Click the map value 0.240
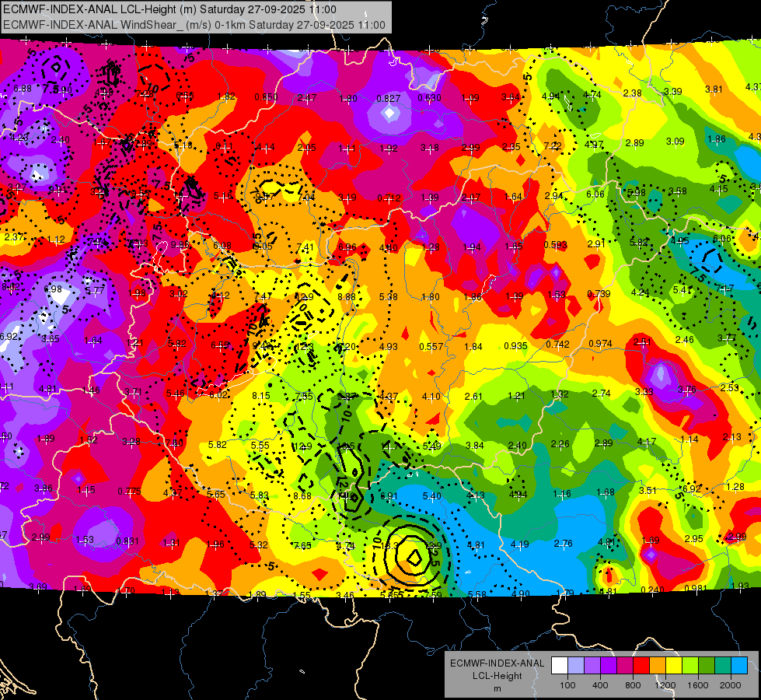The width and height of the screenshot is (761, 700). coord(653,590)
